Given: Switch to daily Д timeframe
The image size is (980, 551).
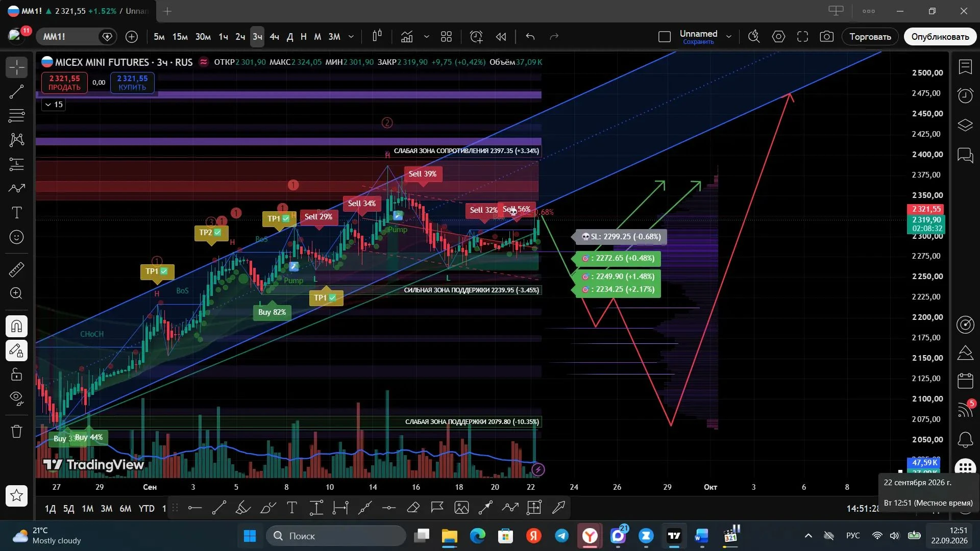Looking at the screenshot, I should [x=290, y=37].
